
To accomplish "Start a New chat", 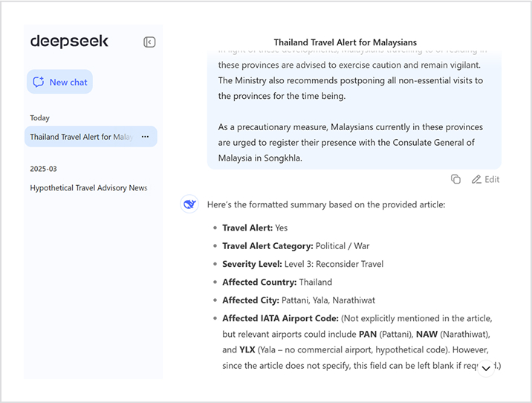I will [59, 82].
